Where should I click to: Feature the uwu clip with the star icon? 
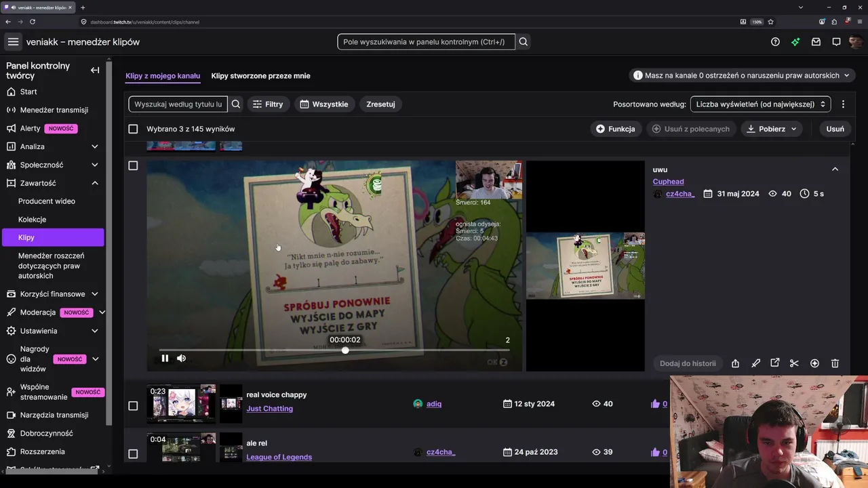click(x=814, y=363)
